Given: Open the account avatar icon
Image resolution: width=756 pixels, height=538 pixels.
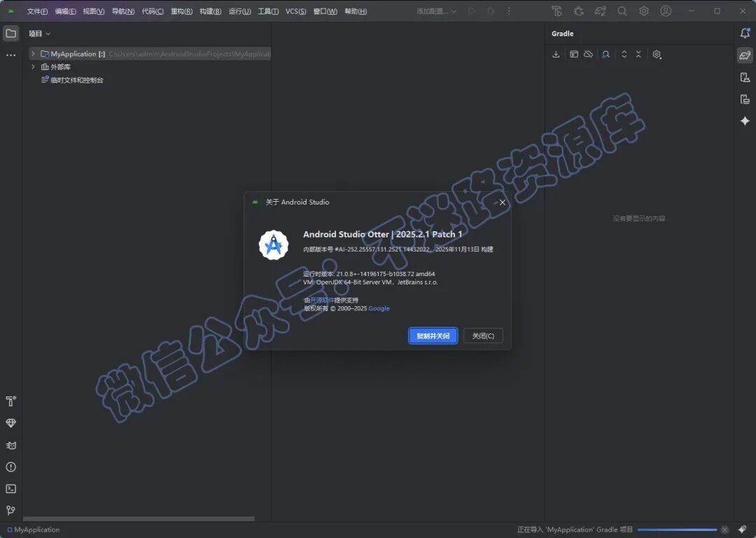Looking at the screenshot, I should 666,11.
